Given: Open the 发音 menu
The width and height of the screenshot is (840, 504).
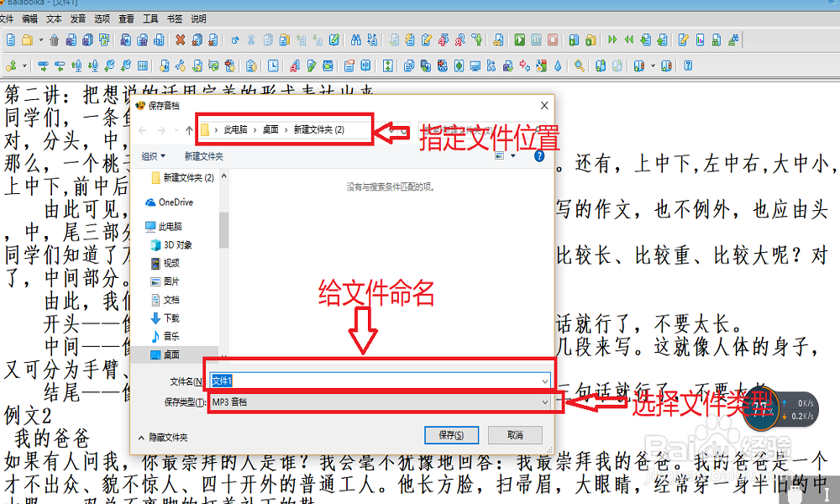Looking at the screenshot, I should pyautogui.click(x=77, y=18).
